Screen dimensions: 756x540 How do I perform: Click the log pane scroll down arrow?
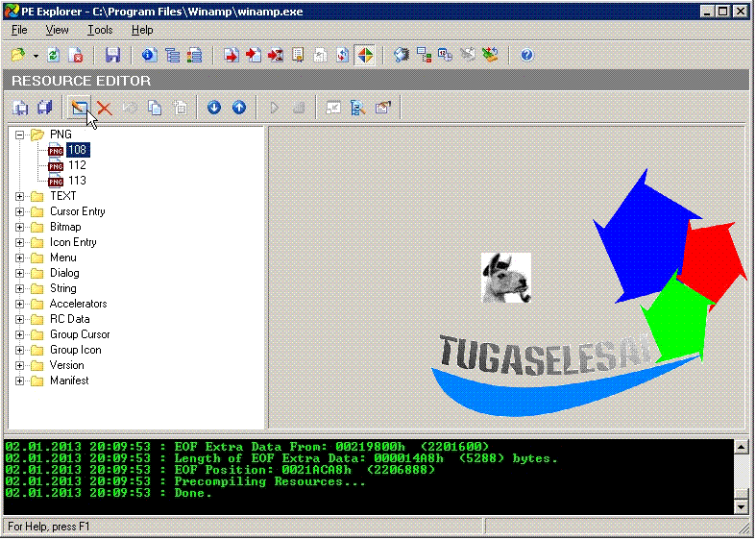click(742, 506)
